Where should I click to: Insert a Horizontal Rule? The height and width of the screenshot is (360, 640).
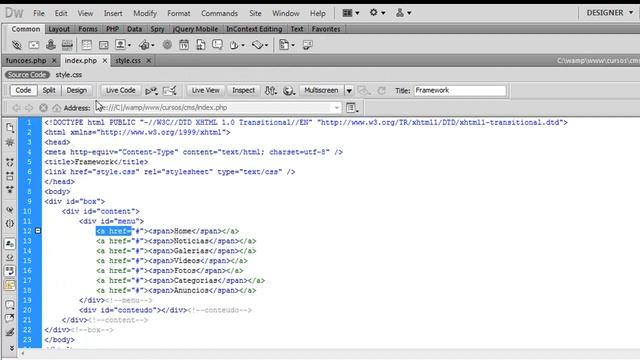click(67, 45)
